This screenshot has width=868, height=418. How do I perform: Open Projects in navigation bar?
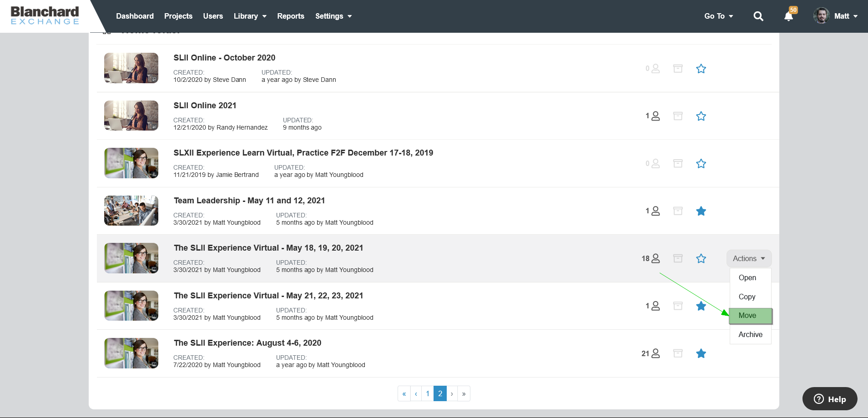(178, 16)
